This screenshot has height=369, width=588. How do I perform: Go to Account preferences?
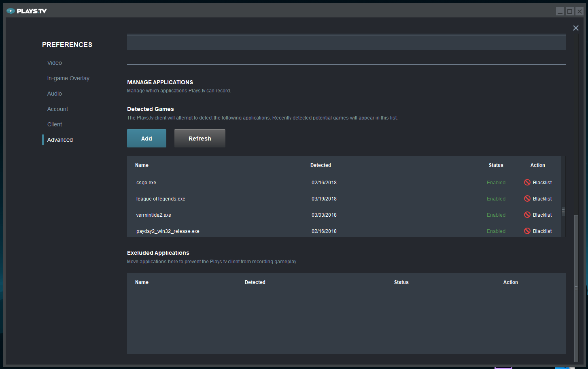[x=58, y=109]
